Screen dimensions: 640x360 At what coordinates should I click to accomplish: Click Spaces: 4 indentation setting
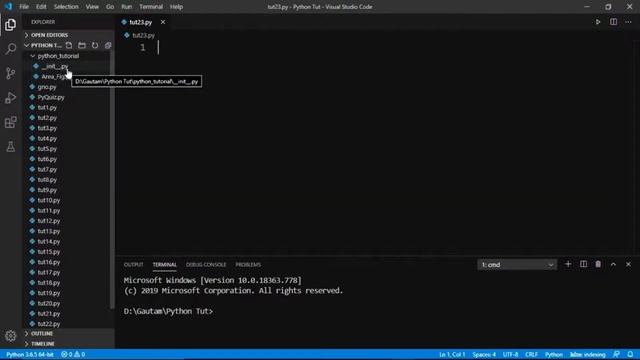click(x=484, y=354)
